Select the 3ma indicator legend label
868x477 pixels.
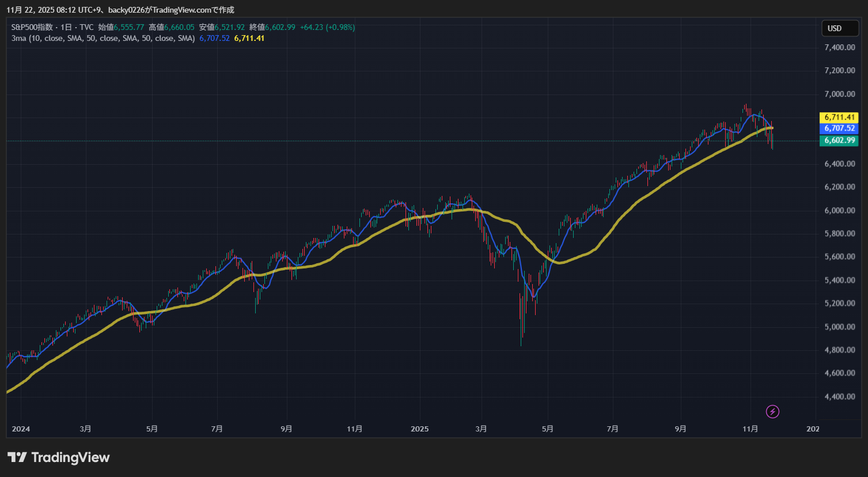[103, 38]
